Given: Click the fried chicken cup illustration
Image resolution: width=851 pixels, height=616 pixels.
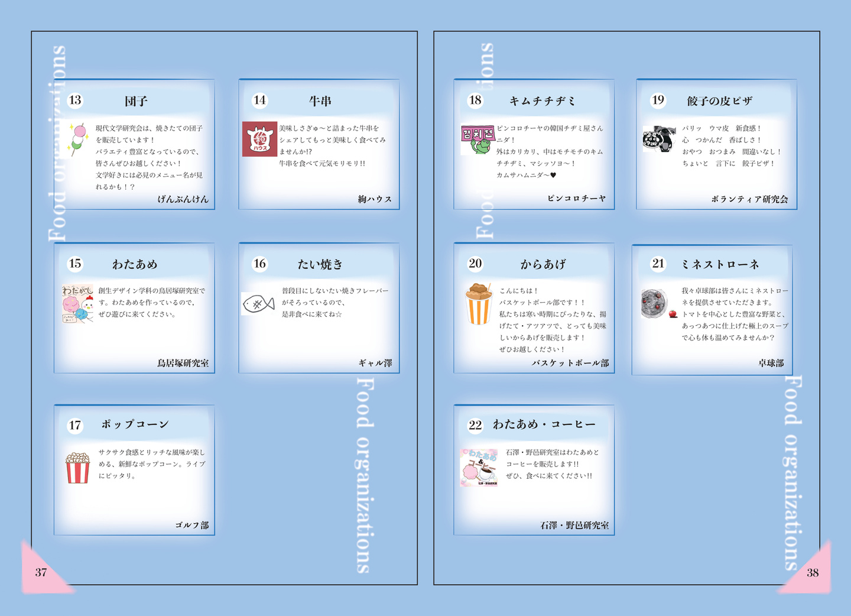Looking at the screenshot, I should [479, 304].
